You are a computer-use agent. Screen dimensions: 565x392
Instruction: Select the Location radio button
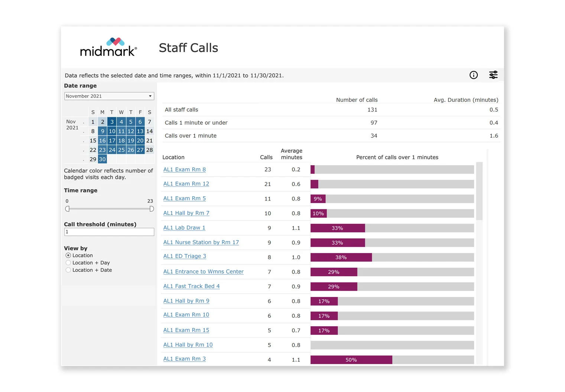pyautogui.click(x=68, y=255)
